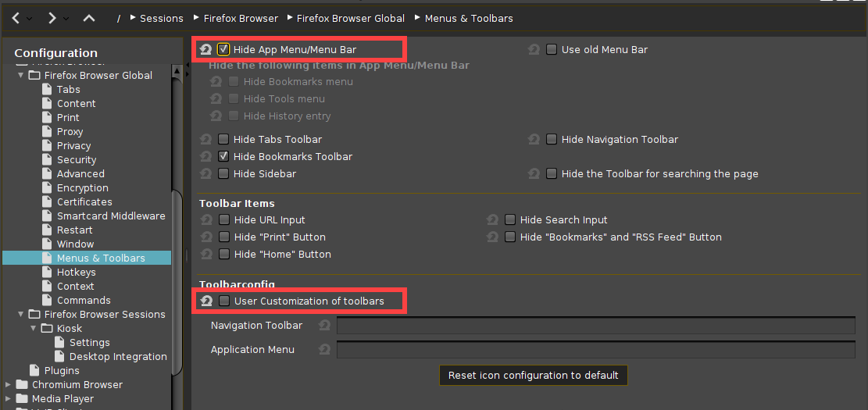
Task: Enable User Customization of toolbars checkbox
Action: click(224, 301)
